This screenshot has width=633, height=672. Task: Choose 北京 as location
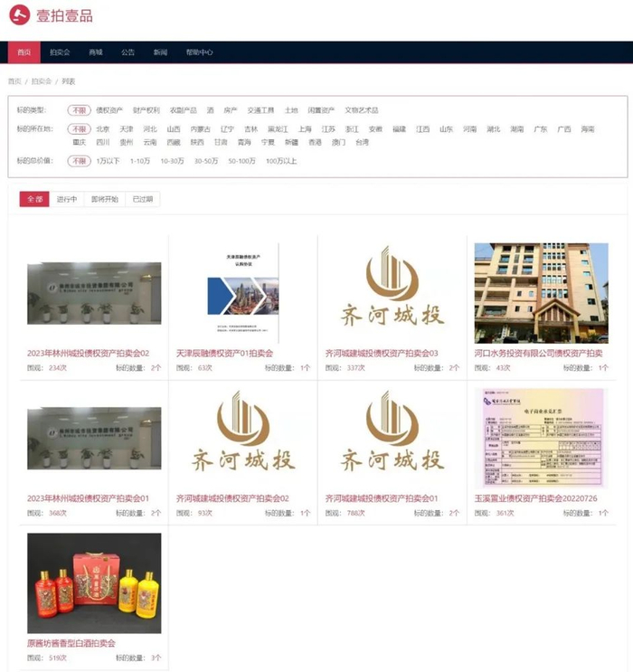click(103, 129)
